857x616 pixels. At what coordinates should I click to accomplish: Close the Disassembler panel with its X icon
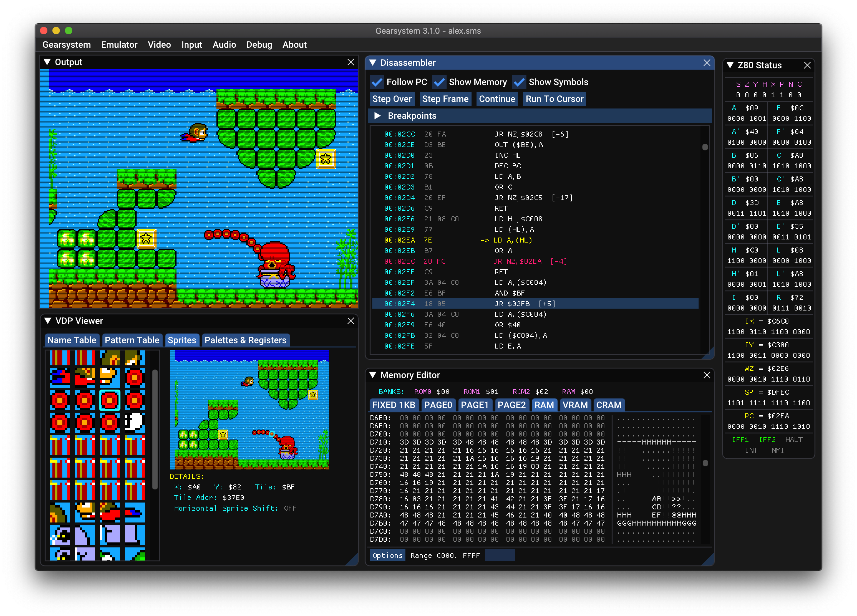707,63
